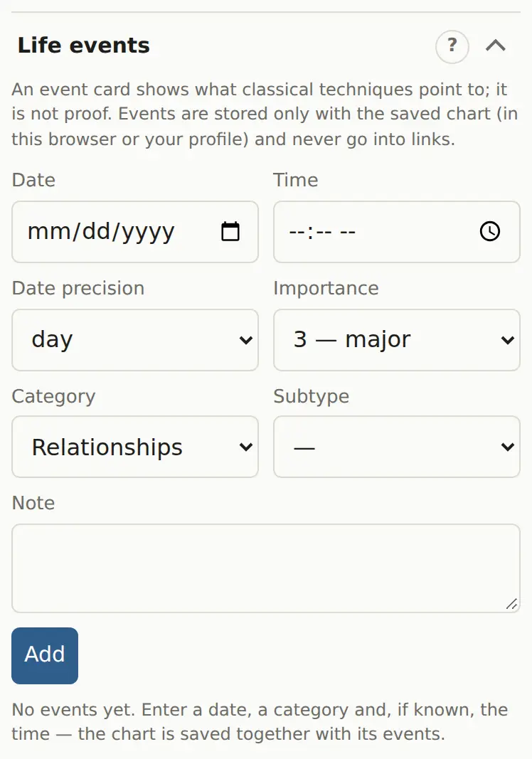This screenshot has width=532, height=759.
Task: Open the calendar picker icon in Date field
Action: coord(230,231)
